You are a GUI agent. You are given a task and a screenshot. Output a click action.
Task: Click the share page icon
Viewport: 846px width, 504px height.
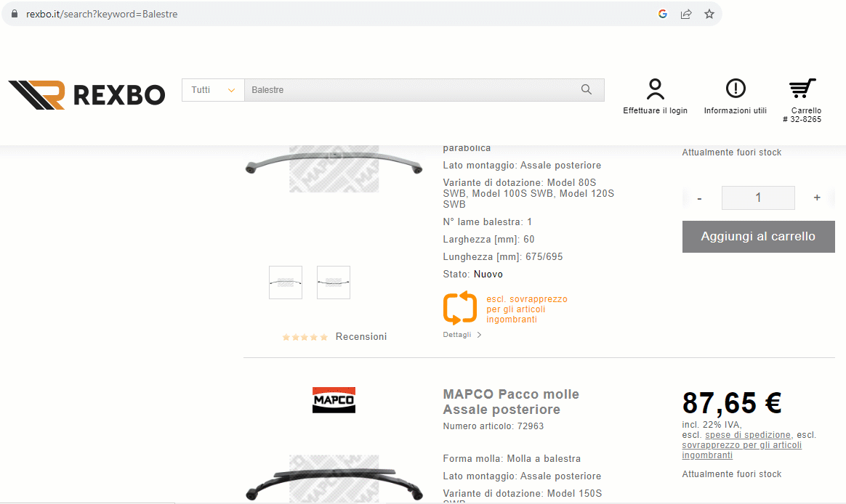686,14
